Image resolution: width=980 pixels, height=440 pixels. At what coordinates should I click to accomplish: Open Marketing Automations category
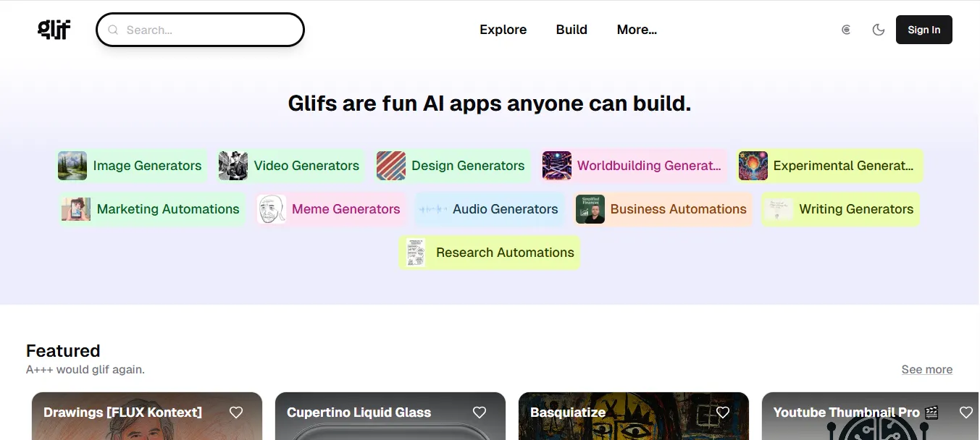click(x=152, y=209)
